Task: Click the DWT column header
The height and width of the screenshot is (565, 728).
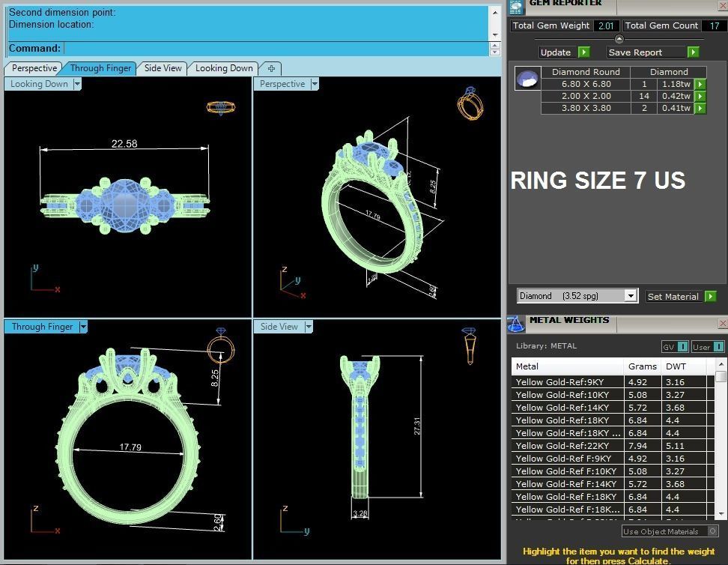Action: click(x=684, y=366)
